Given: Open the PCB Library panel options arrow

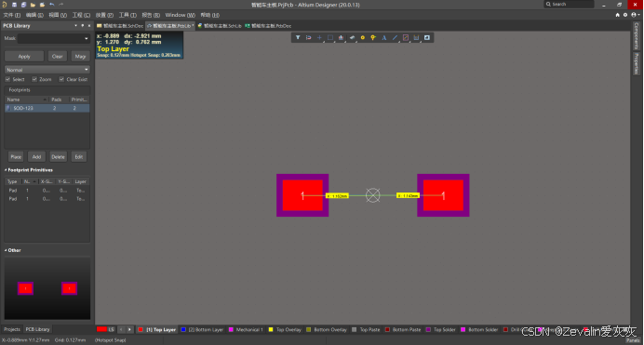Looking at the screenshot, I should 76,25.
